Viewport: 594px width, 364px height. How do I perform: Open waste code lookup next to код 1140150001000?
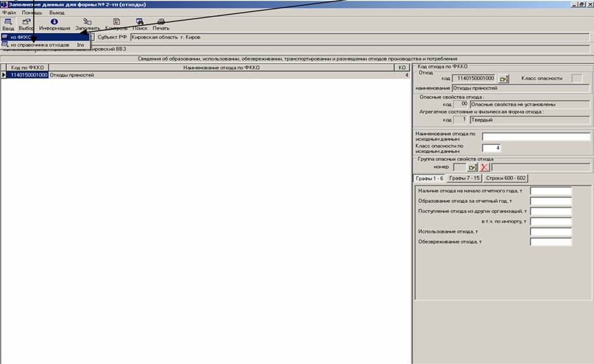[x=504, y=78]
